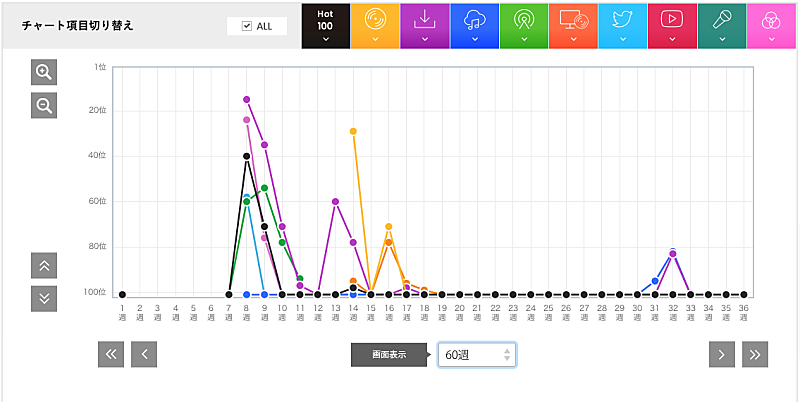This screenshot has height=402, width=800.
Task: Toggle the teal microphone karaoke chart icon
Action: pos(721,25)
